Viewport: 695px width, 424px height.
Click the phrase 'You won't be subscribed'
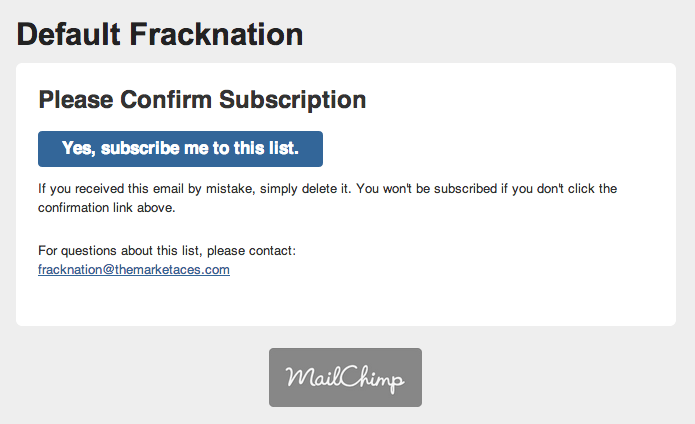pos(427,189)
